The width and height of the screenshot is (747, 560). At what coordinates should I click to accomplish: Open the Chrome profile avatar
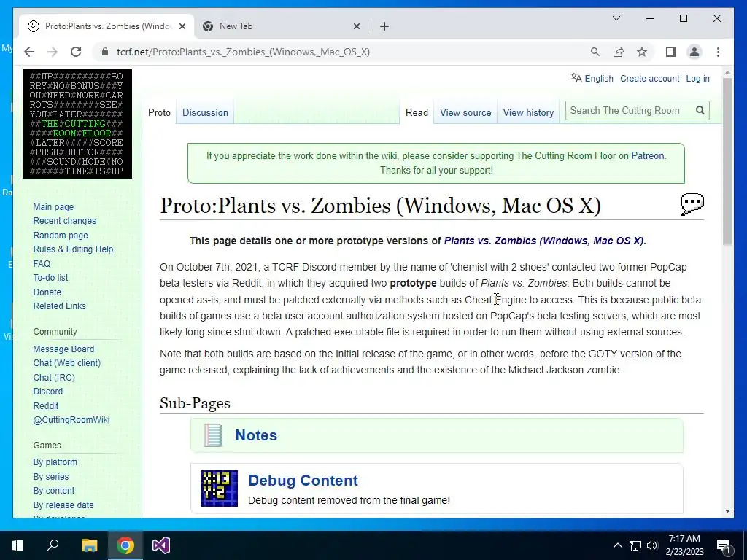pos(694,52)
